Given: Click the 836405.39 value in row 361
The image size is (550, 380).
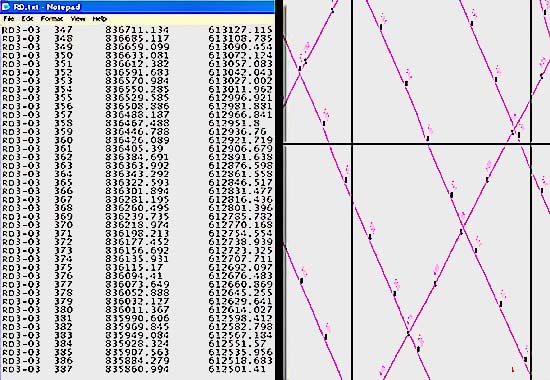Looking at the screenshot, I should click(x=134, y=149).
